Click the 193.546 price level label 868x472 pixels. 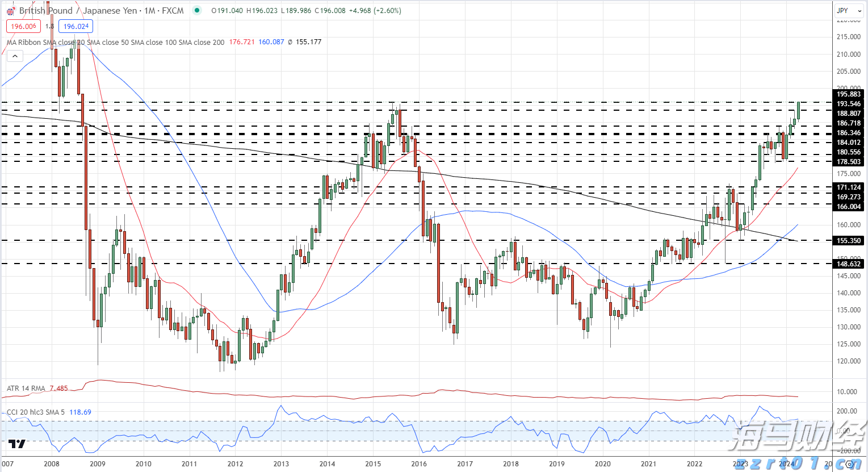849,104
